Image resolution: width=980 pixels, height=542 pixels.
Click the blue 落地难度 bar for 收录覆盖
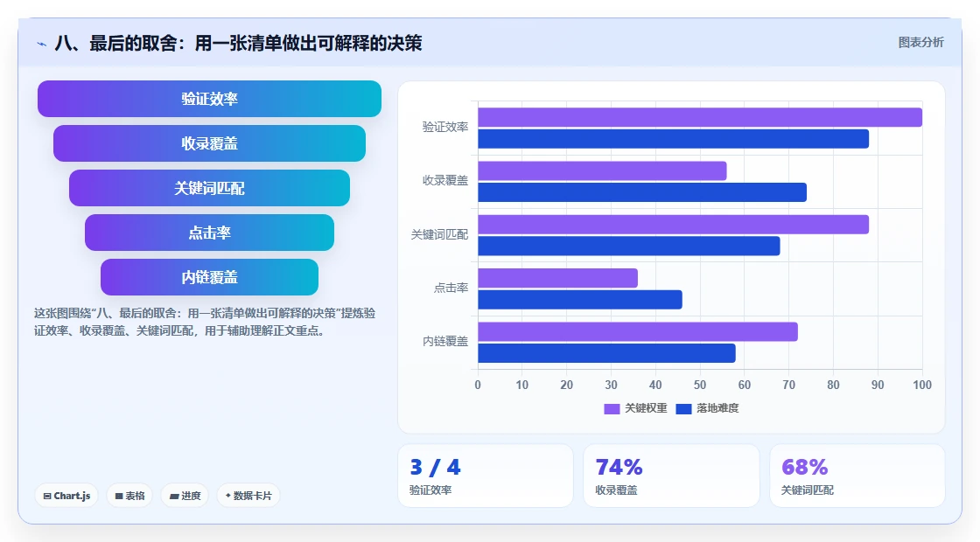pos(642,192)
